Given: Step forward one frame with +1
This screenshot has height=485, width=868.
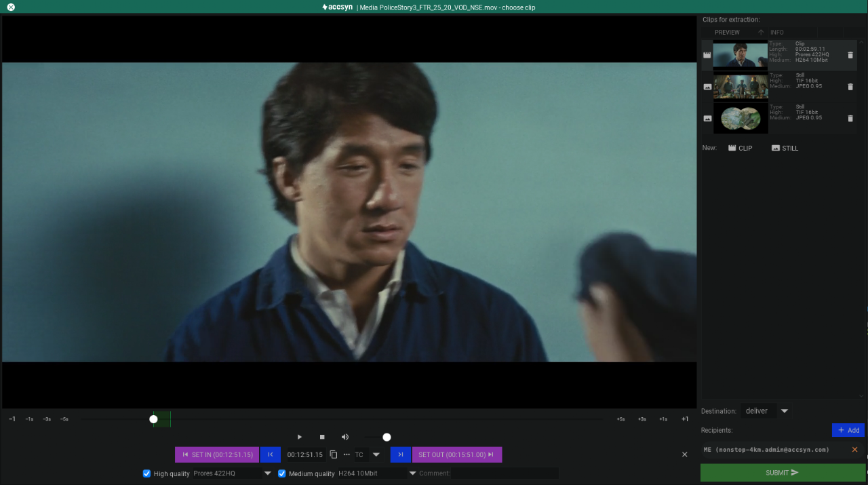Looking at the screenshot, I should pos(685,419).
